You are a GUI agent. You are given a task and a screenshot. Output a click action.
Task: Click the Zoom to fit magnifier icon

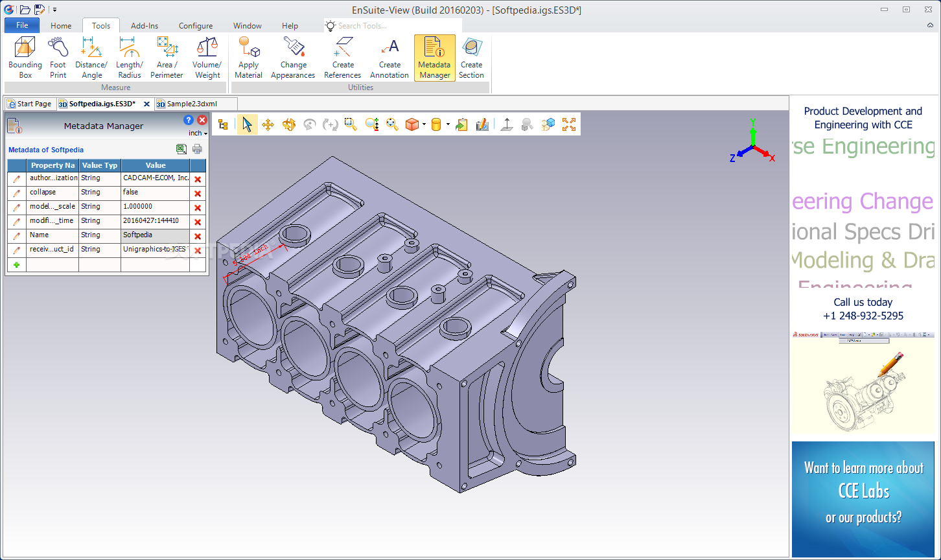[x=392, y=124]
